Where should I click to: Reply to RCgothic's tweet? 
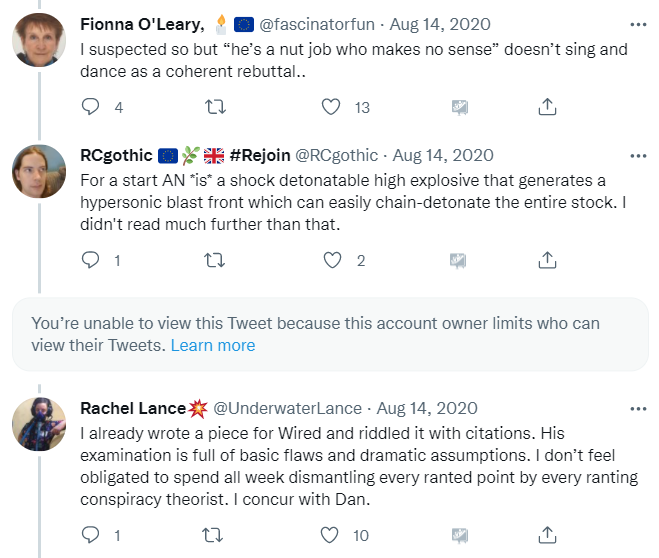[x=91, y=260]
